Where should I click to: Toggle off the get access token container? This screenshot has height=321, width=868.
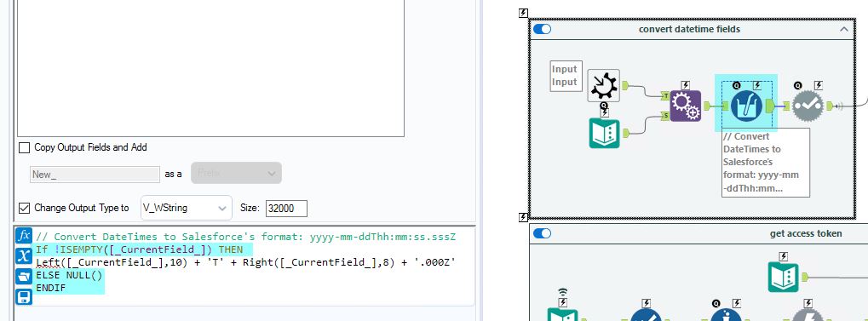(542, 233)
